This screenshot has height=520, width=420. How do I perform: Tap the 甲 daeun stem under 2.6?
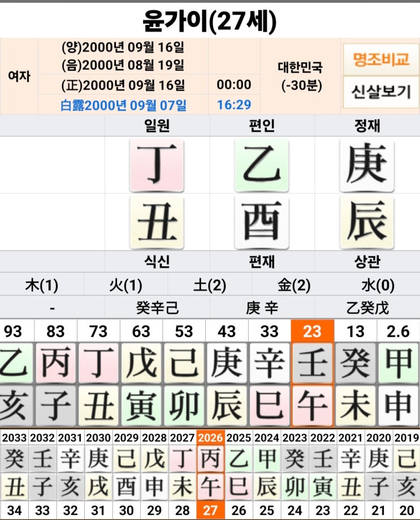click(x=398, y=363)
